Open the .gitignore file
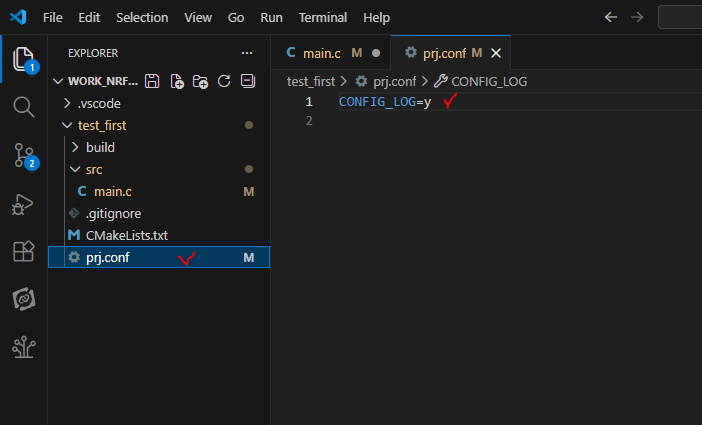Image resolution: width=702 pixels, height=425 pixels. coord(158,214)
